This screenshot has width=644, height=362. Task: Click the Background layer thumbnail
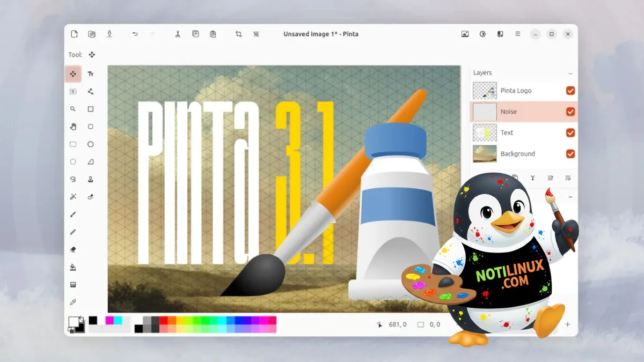click(485, 154)
